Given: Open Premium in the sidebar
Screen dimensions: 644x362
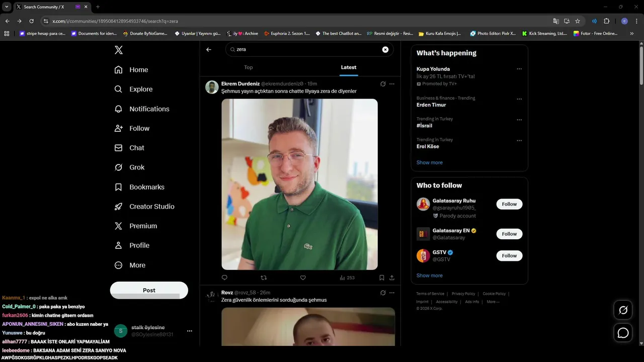Looking at the screenshot, I should point(136,226).
